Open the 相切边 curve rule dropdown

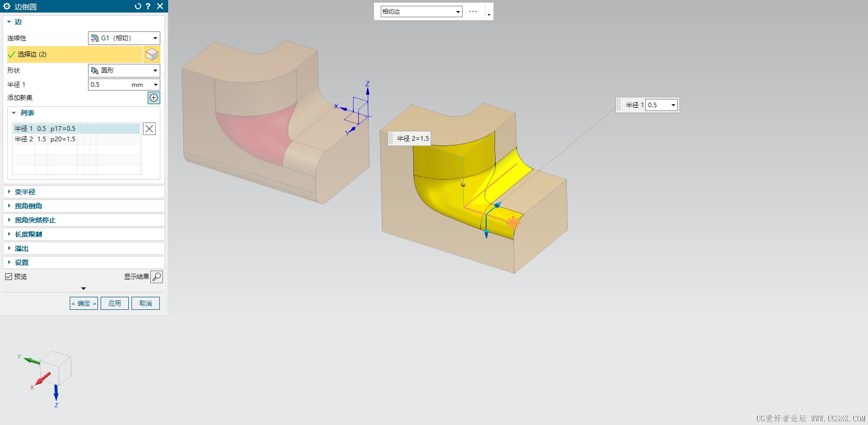421,12
